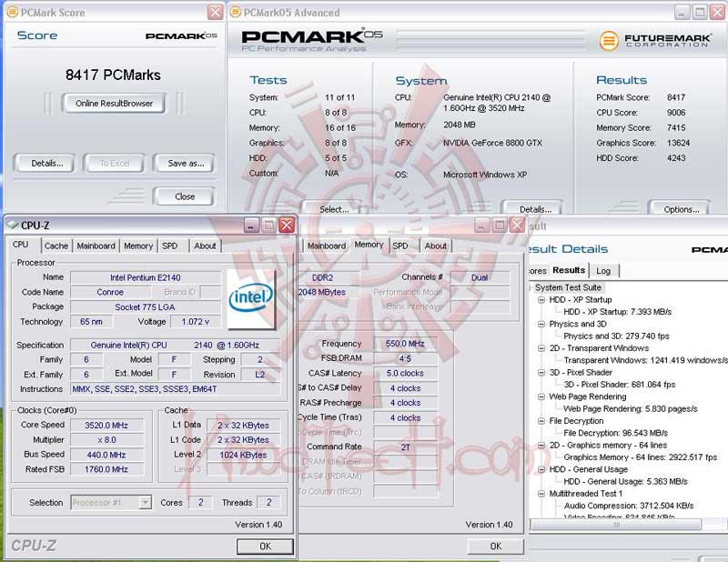Click FSB:DRAM ratio value 4:5
728x562 pixels.
pos(405,358)
